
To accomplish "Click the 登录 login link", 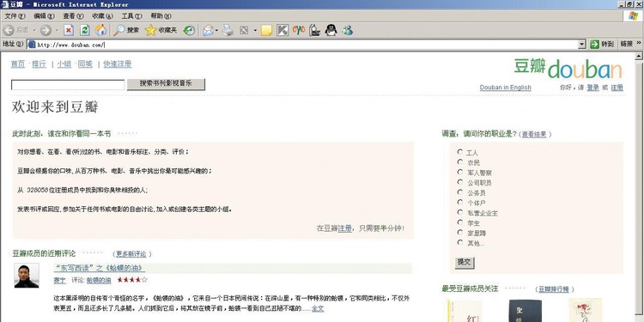I will point(592,88).
